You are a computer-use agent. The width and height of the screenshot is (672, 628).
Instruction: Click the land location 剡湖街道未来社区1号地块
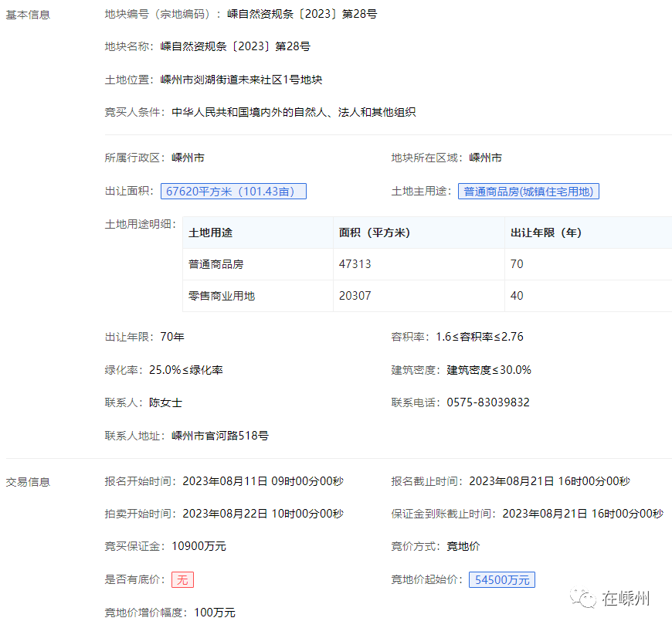[x=241, y=80]
